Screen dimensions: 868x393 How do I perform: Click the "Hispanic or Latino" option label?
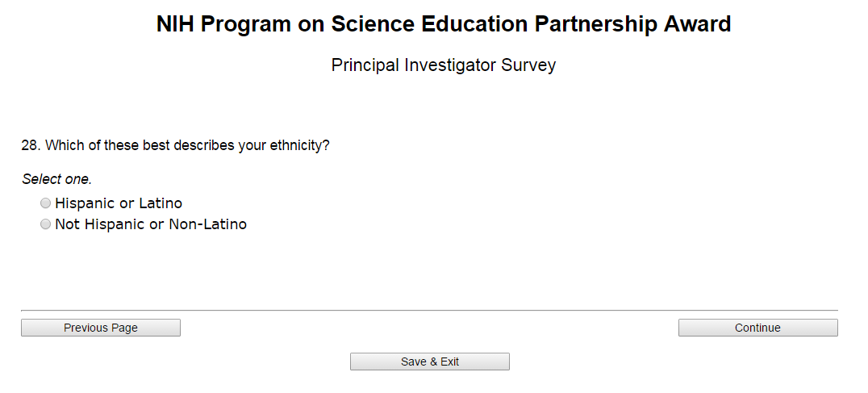[119, 203]
